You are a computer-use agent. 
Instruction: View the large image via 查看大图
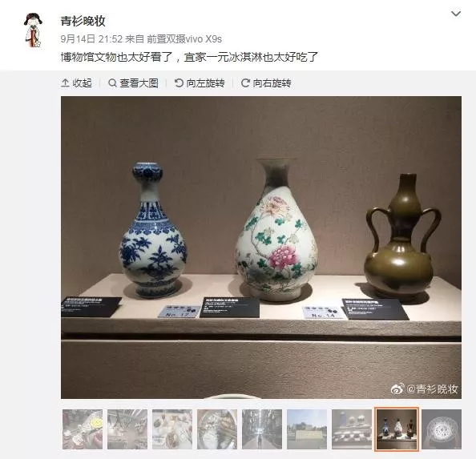[x=133, y=83]
